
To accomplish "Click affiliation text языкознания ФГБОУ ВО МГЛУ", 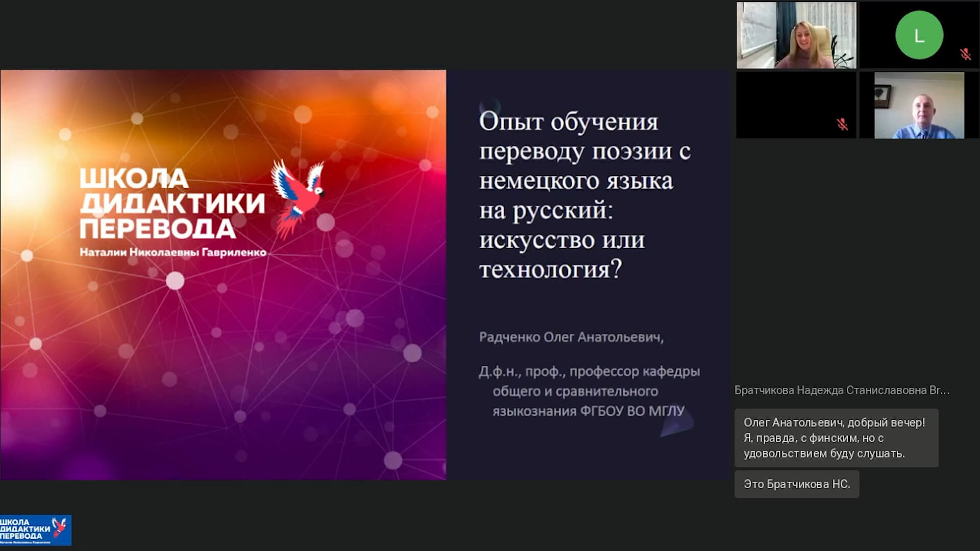I will coord(588,411).
